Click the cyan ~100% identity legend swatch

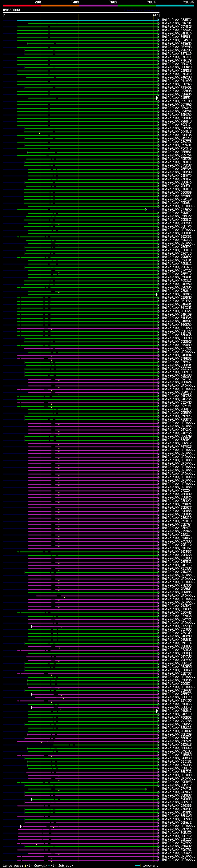point(175,6)
